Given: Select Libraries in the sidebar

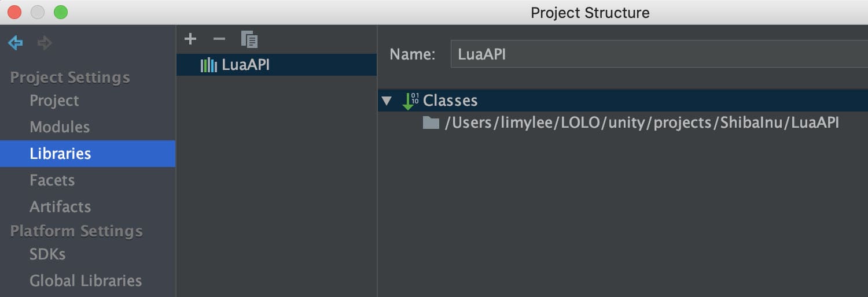Looking at the screenshot, I should 60,154.
